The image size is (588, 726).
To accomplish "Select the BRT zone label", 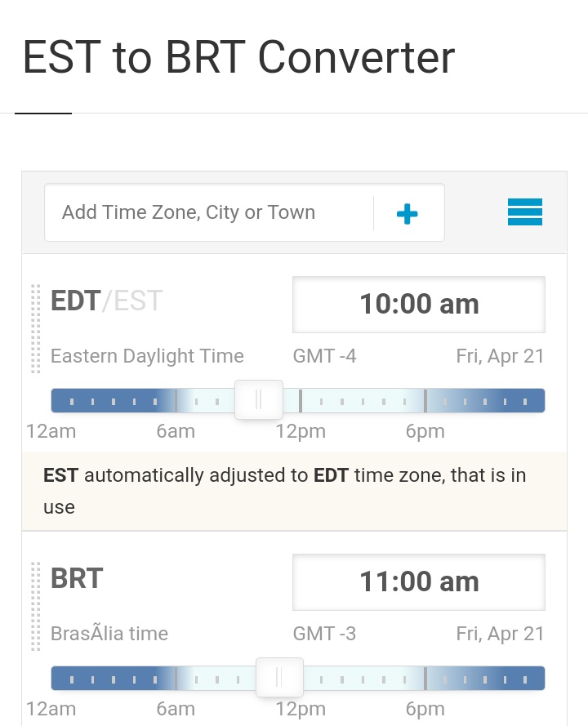I will 77,578.
